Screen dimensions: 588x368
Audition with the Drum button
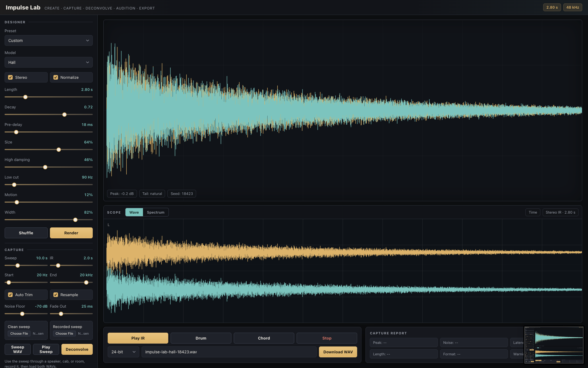coord(201,338)
